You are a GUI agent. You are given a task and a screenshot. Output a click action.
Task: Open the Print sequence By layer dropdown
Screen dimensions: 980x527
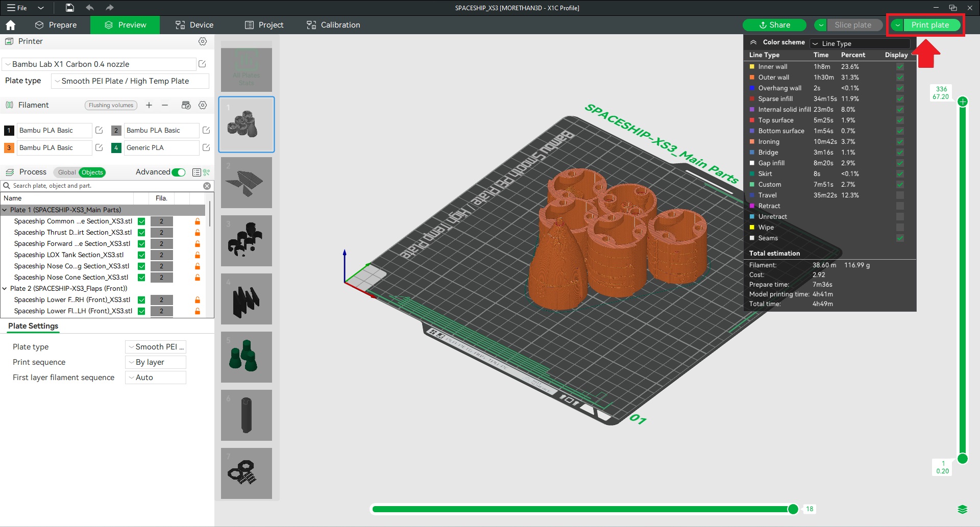pyautogui.click(x=155, y=362)
